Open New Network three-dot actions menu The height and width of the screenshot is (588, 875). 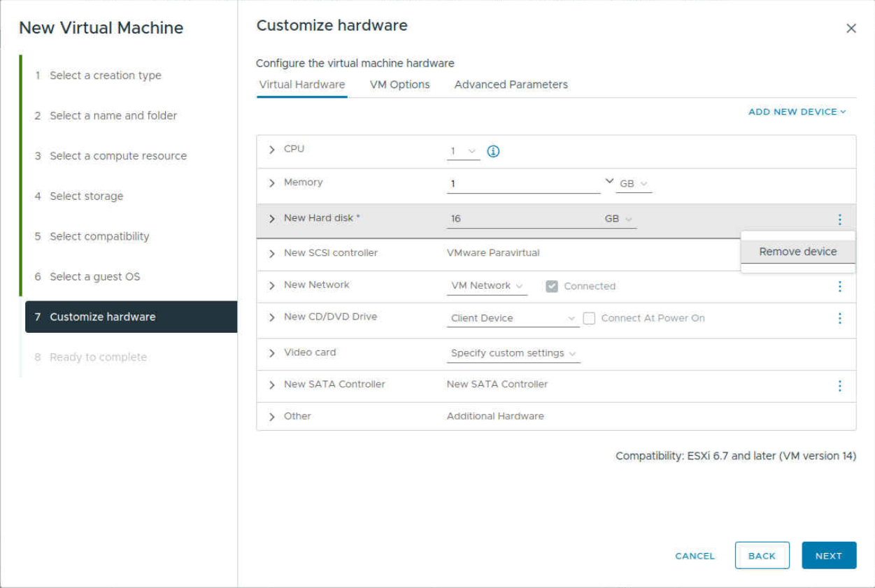[x=839, y=286]
